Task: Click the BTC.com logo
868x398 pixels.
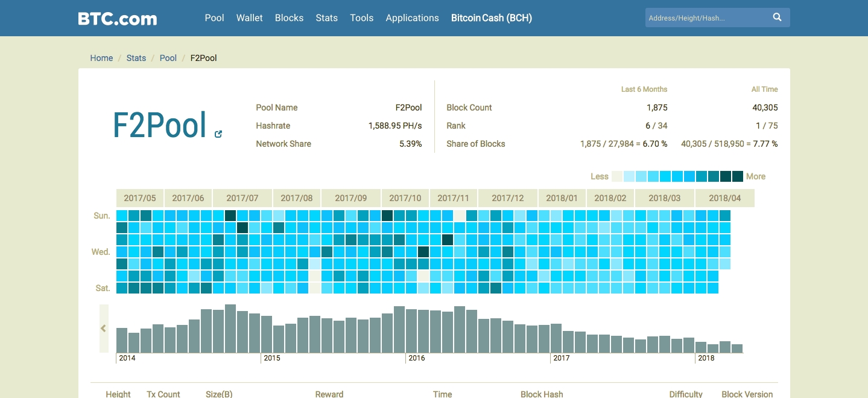Action: tap(118, 18)
